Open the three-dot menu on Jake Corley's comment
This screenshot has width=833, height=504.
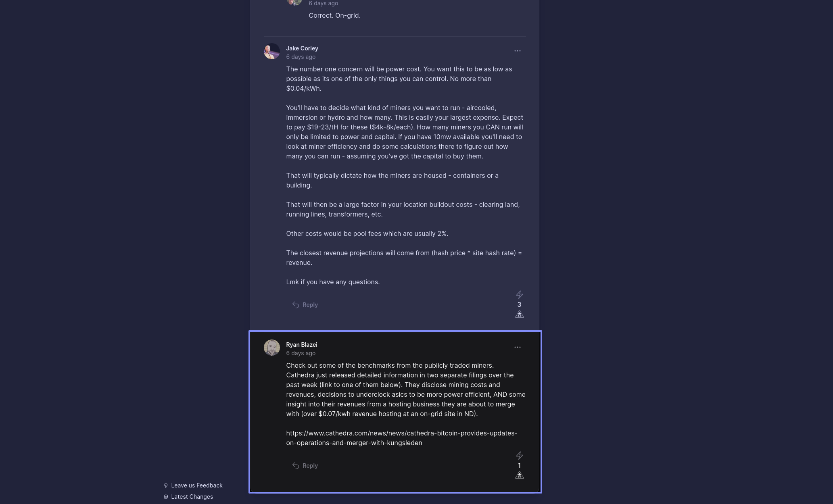[517, 51]
